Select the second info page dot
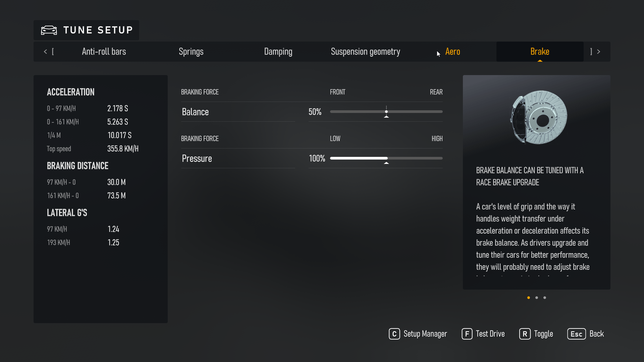644x362 pixels. pyautogui.click(x=537, y=298)
